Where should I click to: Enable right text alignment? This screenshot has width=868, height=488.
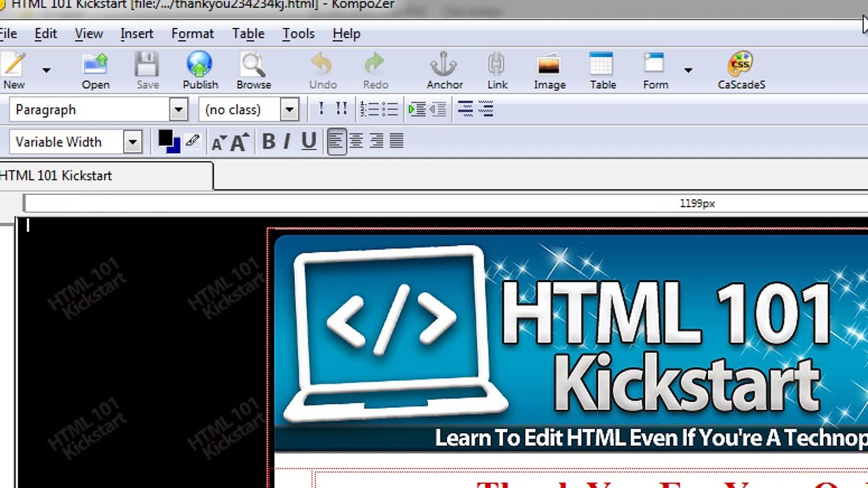point(376,141)
